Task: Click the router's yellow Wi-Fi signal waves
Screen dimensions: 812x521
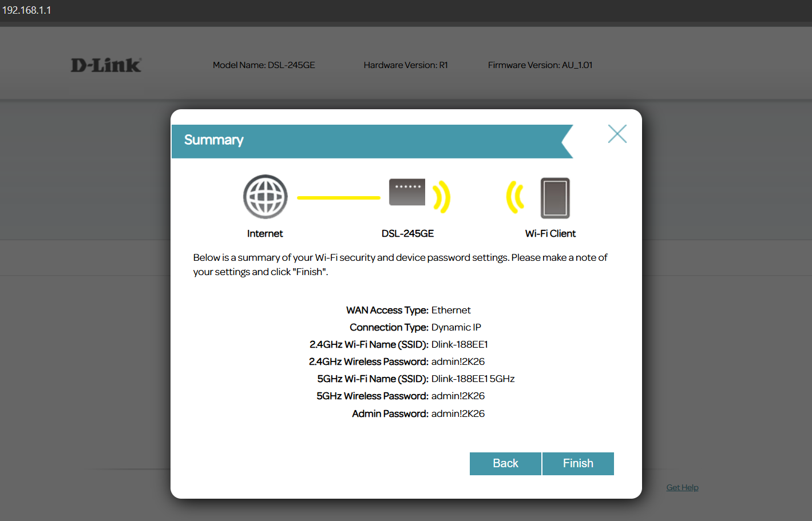Action: (441, 197)
